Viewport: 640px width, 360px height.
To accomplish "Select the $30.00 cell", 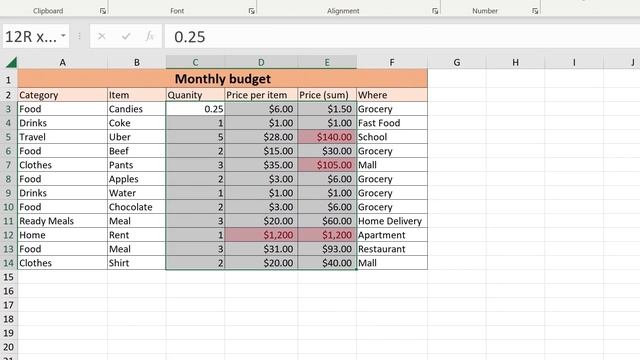I will pos(327,151).
